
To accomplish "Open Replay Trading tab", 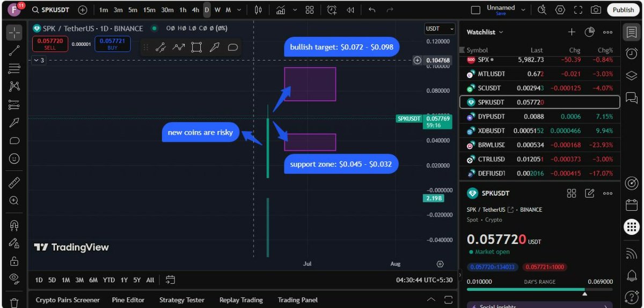I will pyautogui.click(x=241, y=300).
